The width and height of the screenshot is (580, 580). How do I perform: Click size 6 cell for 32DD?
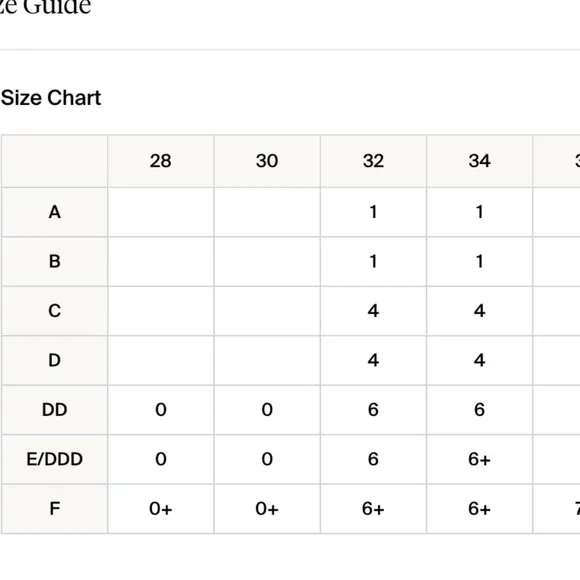pyautogui.click(x=373, y=410)
